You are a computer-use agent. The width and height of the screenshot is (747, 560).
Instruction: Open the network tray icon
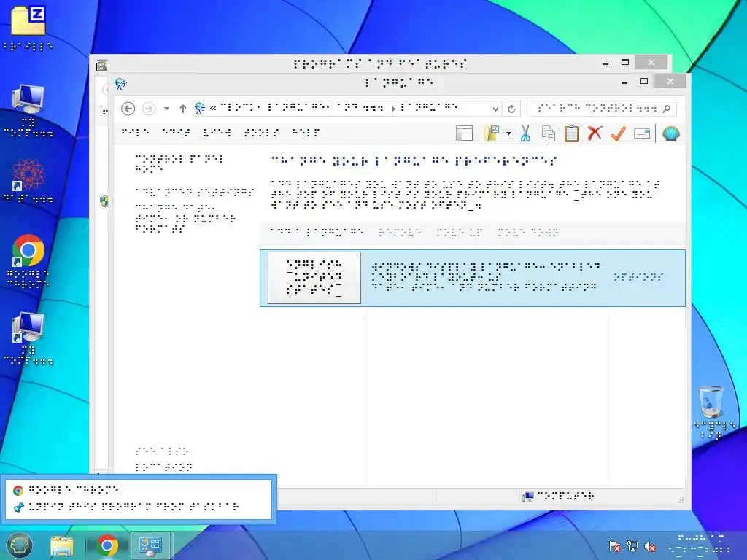pos(632,546)
